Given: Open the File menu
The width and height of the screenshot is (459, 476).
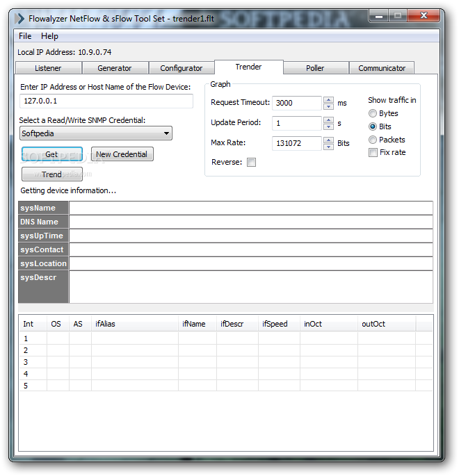Looking at the screenshot, I should pyautogui.click(x=25, y=36).
